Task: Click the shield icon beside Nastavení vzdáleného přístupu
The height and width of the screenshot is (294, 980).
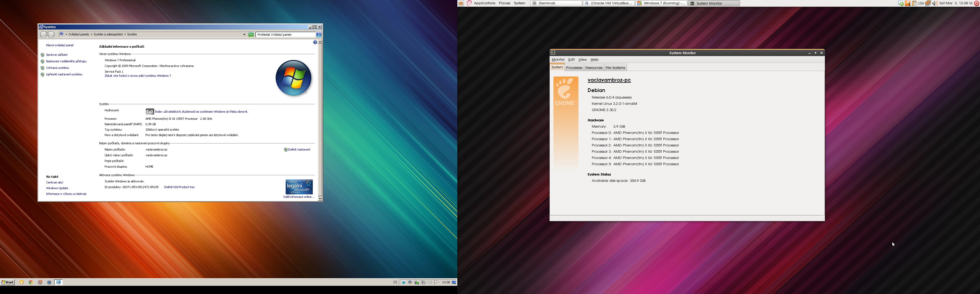Action: [x=42, y=61]
